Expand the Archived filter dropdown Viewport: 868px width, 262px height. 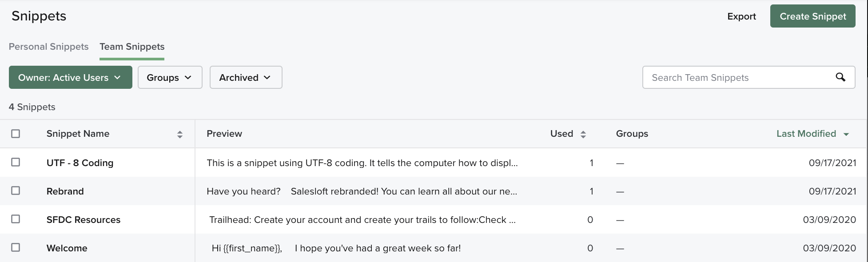(246, 77)
